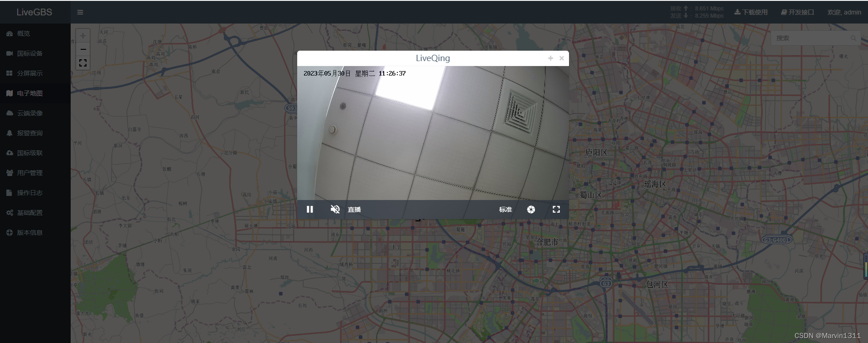Click the 直播 live label
Image resolution: width=868 pixels, height=343 pixels.
[x=354, y=210]
